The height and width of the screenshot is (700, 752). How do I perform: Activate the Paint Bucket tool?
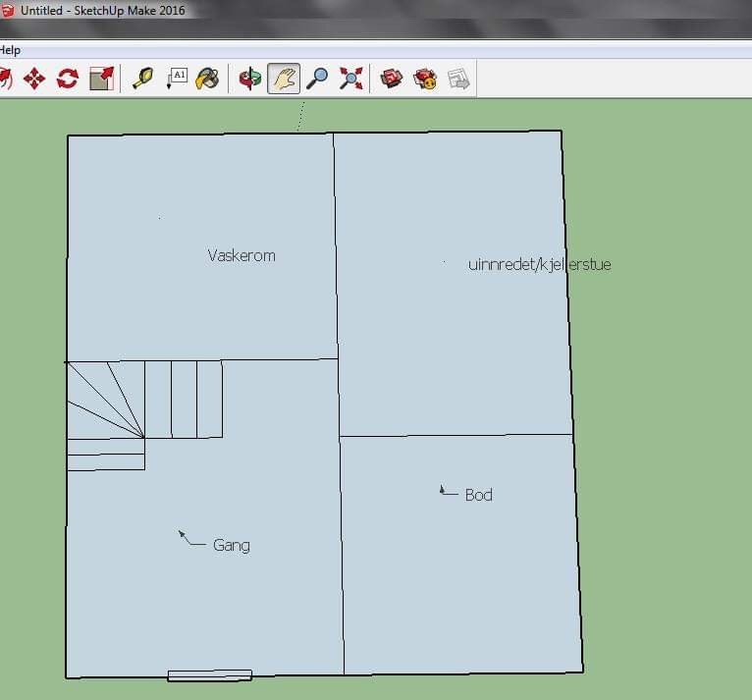point(207,79)
